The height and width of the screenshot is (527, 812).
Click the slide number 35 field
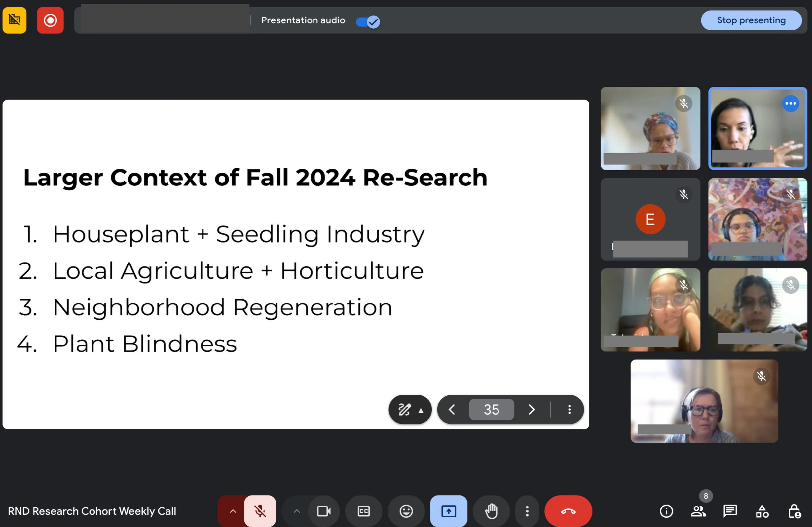tap(491, 409)
